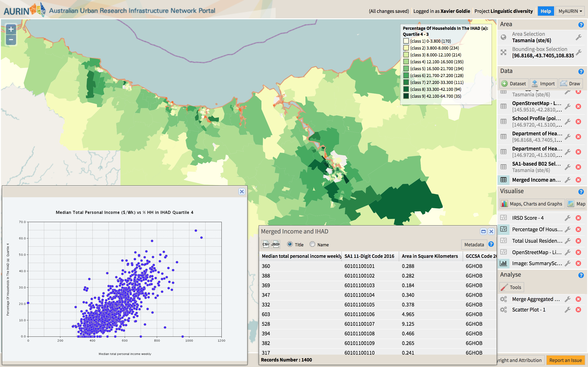Open Metadata for Merged Income and IHAD

(474, 245)
